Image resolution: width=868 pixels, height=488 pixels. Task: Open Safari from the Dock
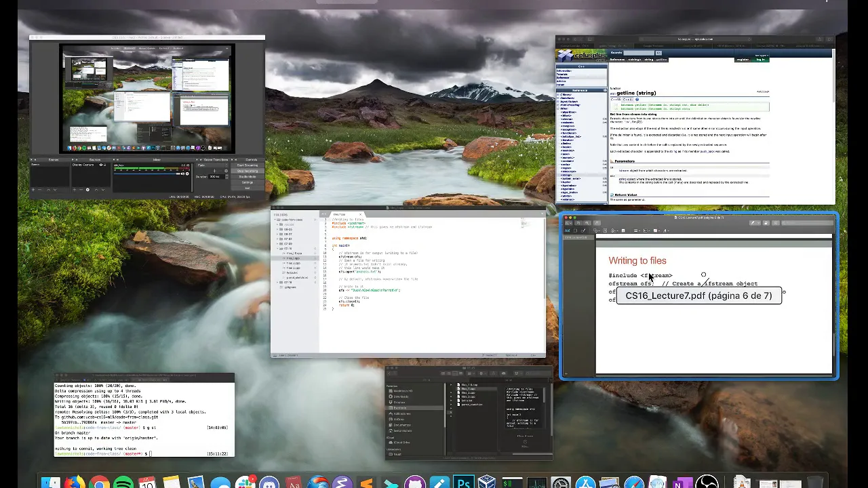(633, 483)
